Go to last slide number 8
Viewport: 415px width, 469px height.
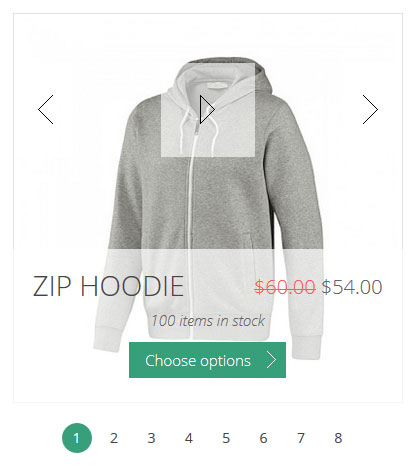coord(338,438)
